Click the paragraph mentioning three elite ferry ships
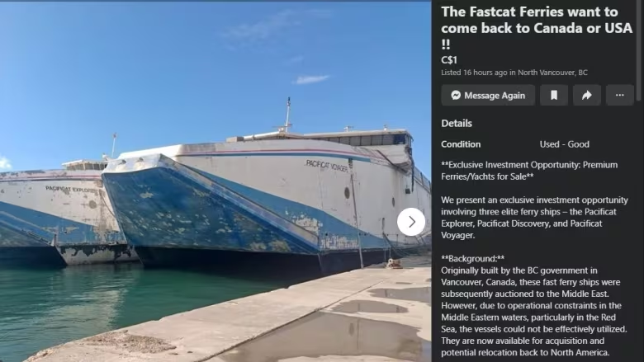Image resolution: width=644 pixels, height=362 pixels. (x=534, y=217)
